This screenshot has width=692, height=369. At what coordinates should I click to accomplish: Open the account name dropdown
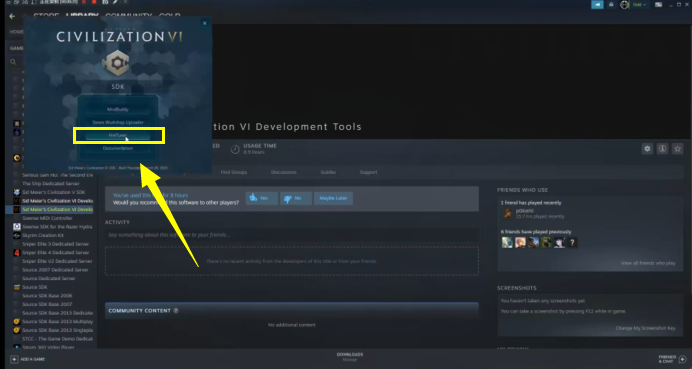(x=639, y=4)
